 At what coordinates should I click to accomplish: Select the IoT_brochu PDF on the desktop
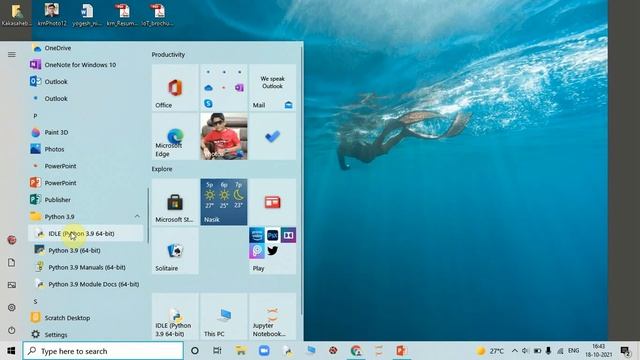[x=158, y=14]
